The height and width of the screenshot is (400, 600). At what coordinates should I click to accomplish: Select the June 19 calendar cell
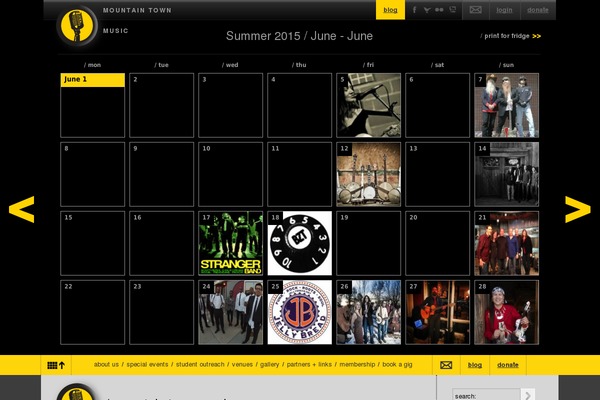[x=368, y=243]
